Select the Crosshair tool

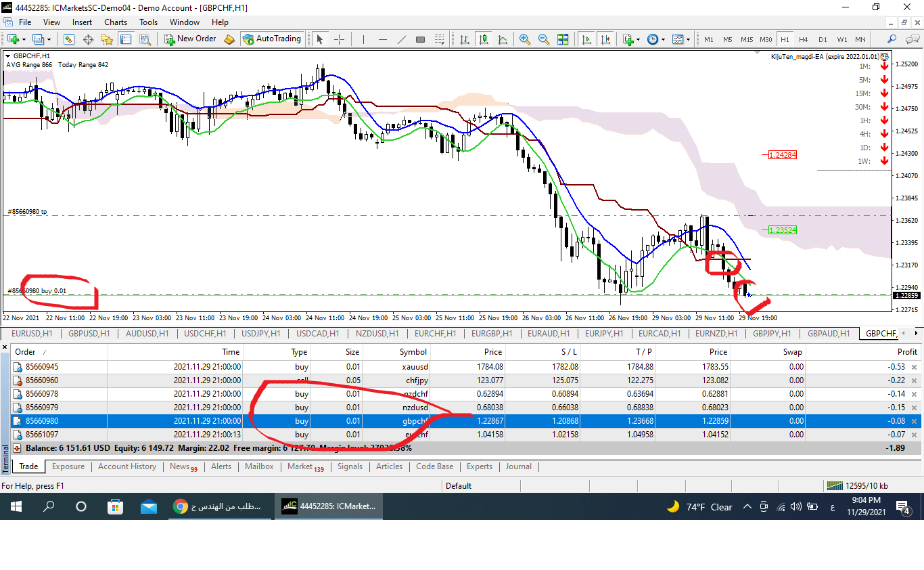tap(340, 39)
